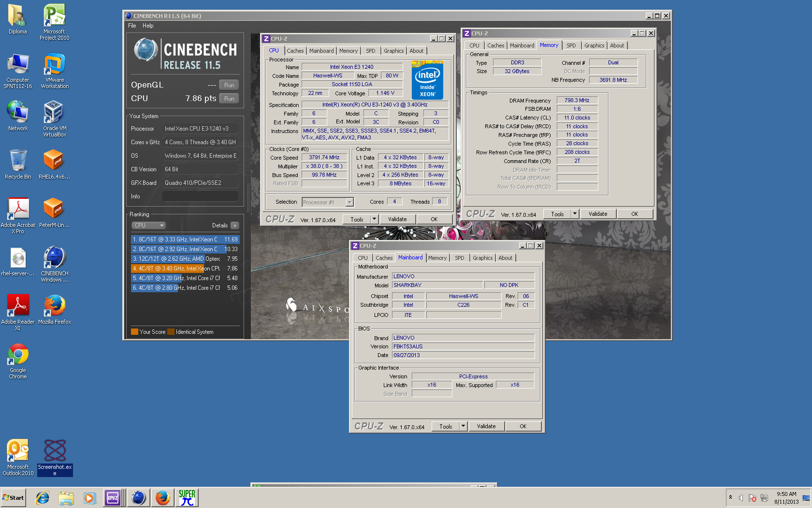Image resolution: width=812 pixels, height=508 pixels.
Task: Run the CPU benchmark
Action: [229, 98]
